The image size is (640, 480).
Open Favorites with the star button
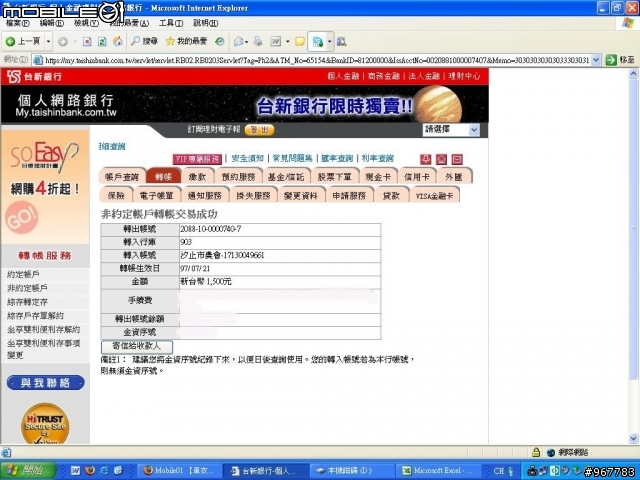187,41
